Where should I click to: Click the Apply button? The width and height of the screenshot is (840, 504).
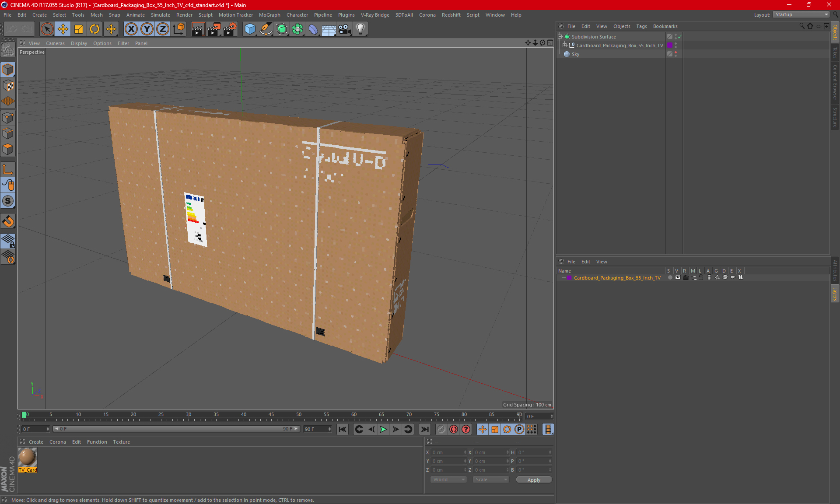click(x=534, y=480)
